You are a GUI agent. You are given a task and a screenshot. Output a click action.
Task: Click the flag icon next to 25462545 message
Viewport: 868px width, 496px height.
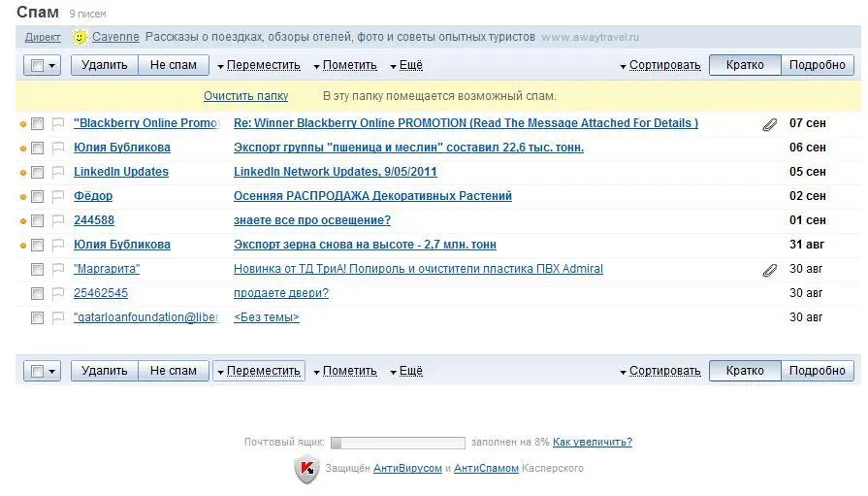click(58, 294)
